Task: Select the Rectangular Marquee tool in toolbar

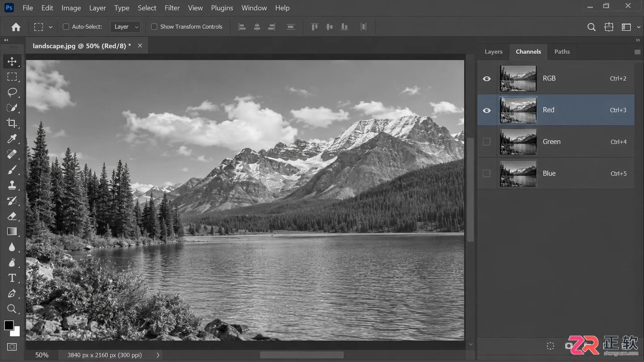Action: (x=12, y=77)
